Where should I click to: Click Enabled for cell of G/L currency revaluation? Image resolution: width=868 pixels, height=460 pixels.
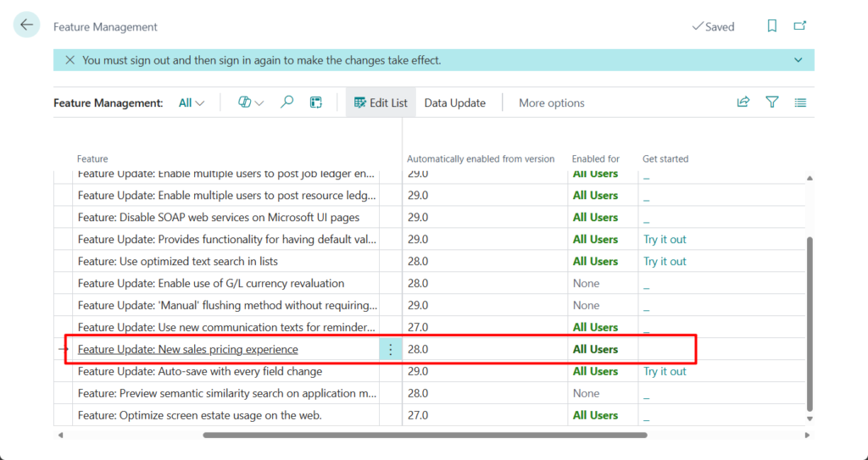coord(586,283)
